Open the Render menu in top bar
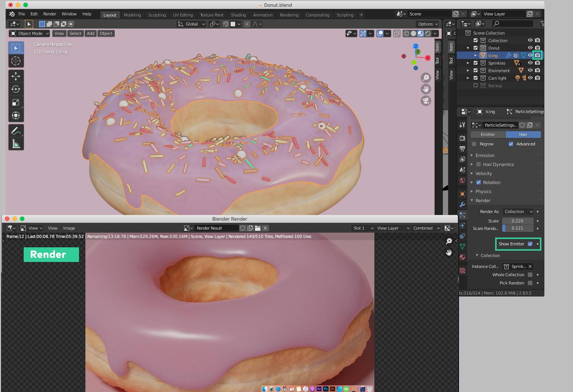Viewport: 573px width, 392px height. [x=50, y=14]
